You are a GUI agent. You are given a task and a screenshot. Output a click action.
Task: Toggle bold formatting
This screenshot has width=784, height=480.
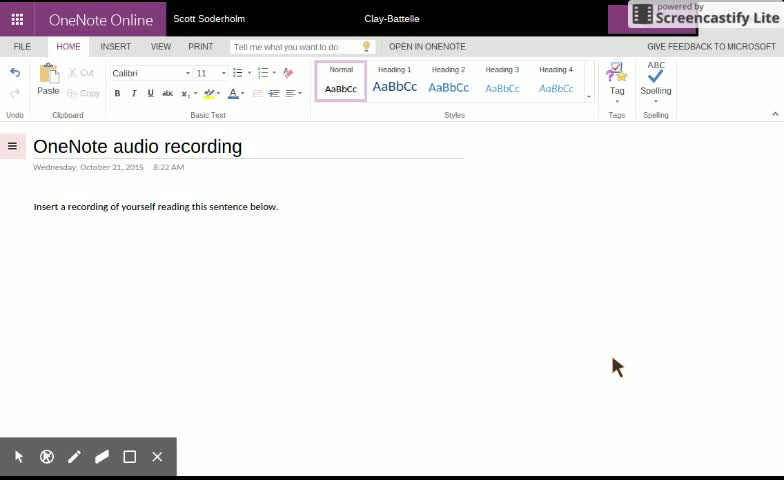pyautogui.click(x=117, y=94)
